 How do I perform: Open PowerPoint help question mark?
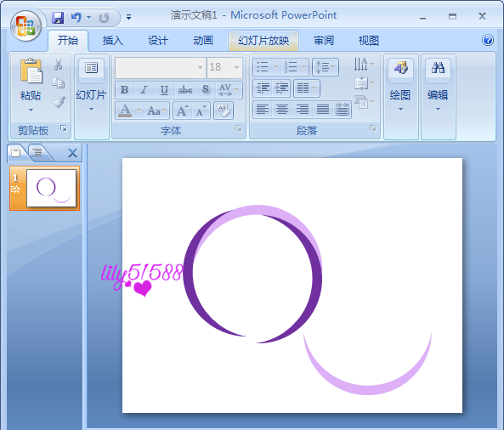tap(488, 40)
